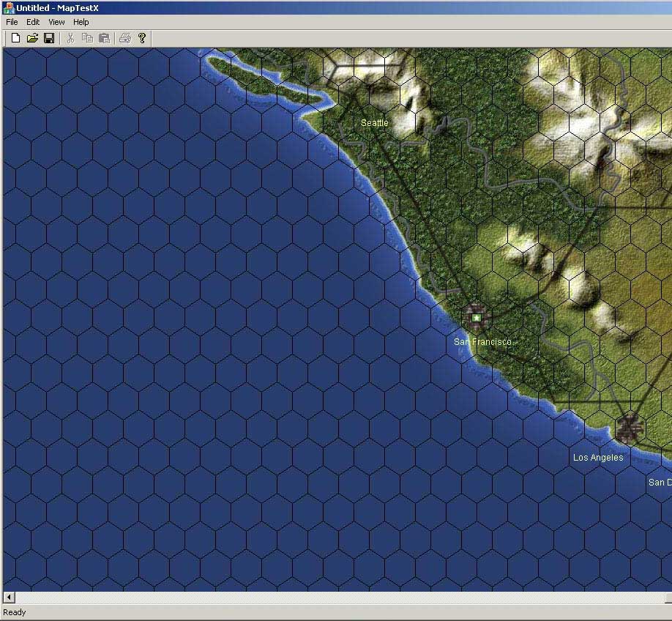Click the Cut scissors icon
This screenshot has width=672, height=621.
click(71, 38)
